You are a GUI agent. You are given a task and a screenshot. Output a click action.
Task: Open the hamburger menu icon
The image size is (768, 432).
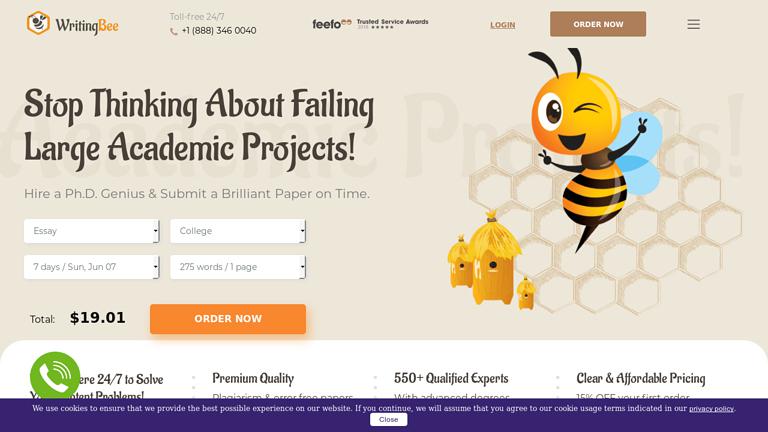693,24
